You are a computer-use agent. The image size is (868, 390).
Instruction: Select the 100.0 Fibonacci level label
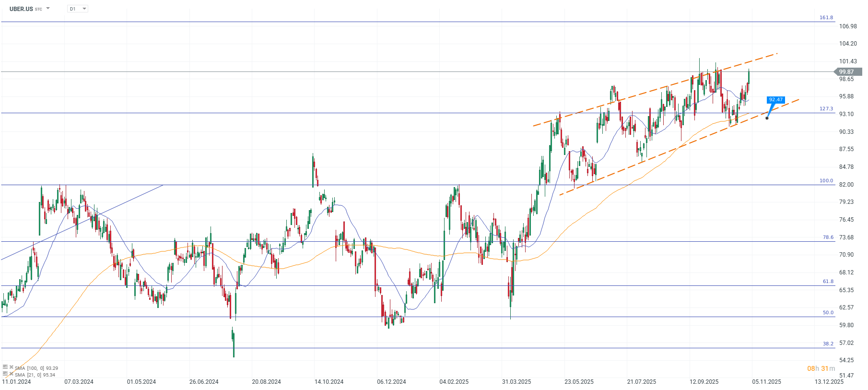826,181
